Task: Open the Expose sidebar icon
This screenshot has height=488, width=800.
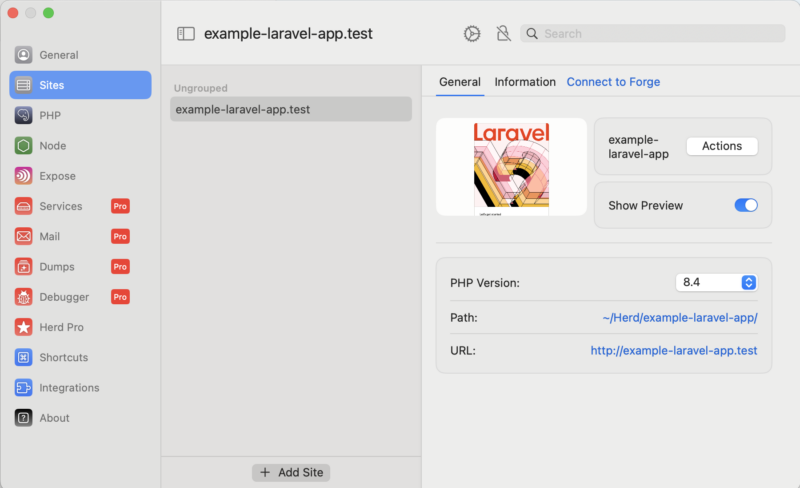Action: coord(23,176)
